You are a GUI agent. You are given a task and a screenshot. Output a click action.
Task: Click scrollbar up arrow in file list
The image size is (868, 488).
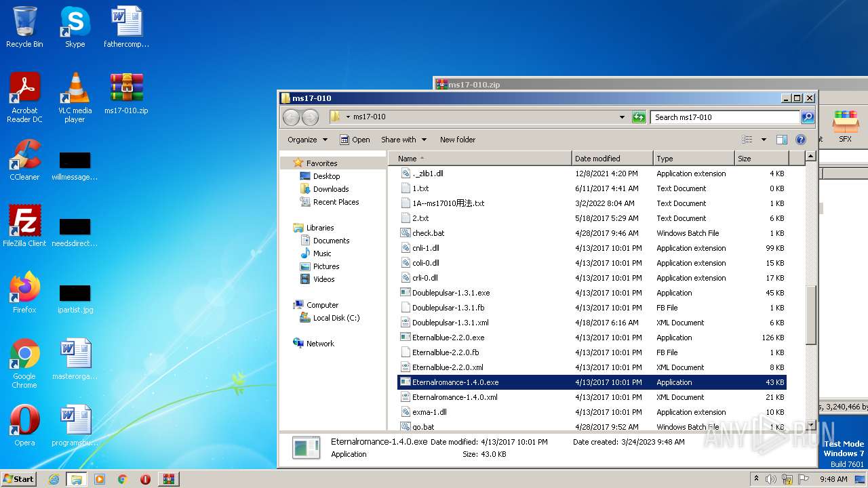pos(810,157)
